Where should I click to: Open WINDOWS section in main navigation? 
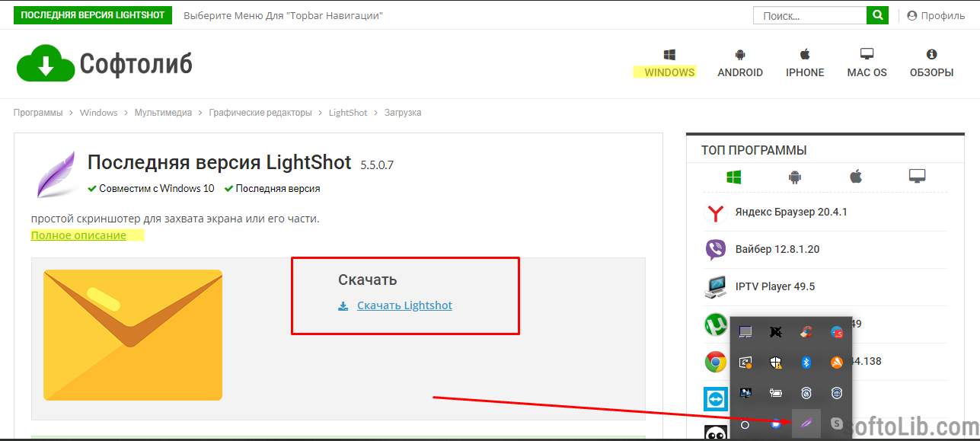(x=669, y=65)
